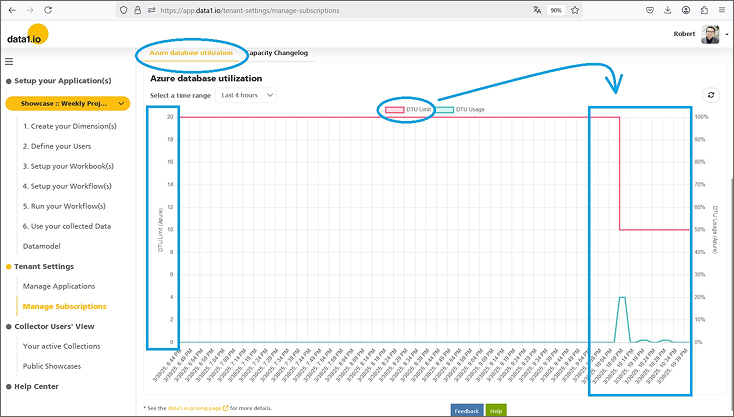
Task: Toggle DTU Usage legend series
Action: click(x=460, y=110)
